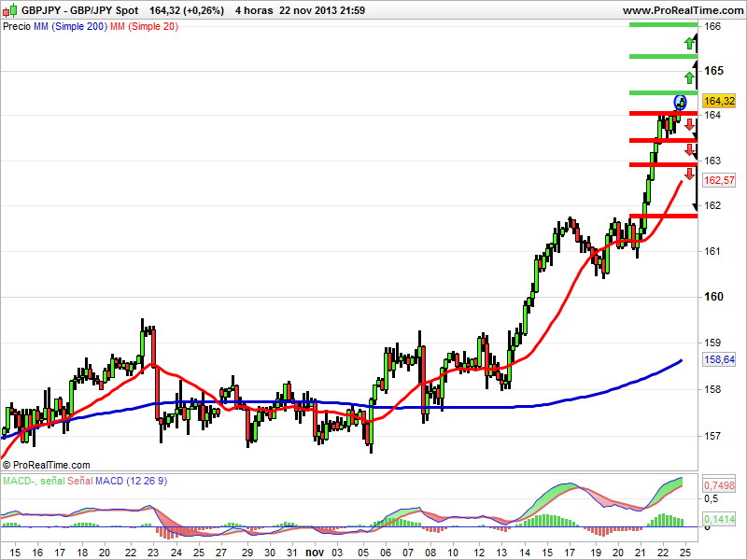Select the MACD (12 26 9) indicator label
This screenshot has height=560, width=747.
(132, 481)
